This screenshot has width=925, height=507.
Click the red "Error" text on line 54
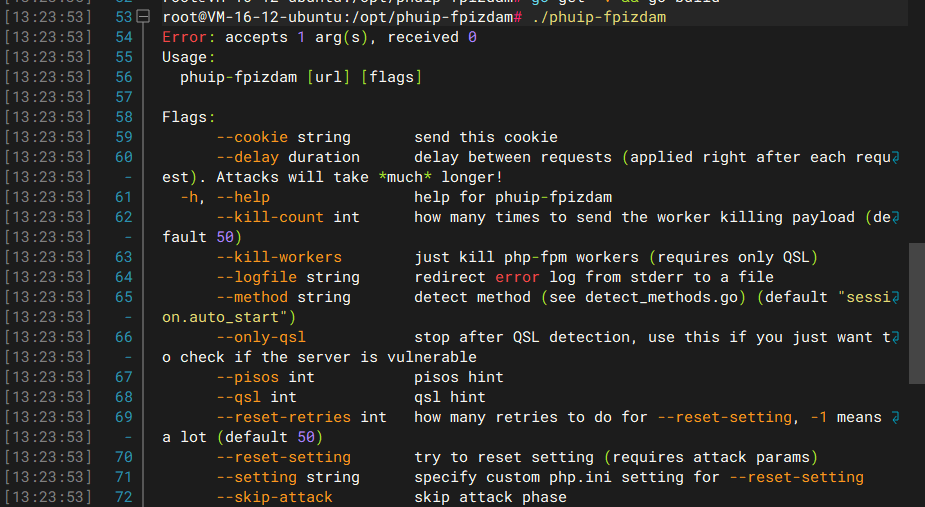pyautogui.click(x=186, y=37)
